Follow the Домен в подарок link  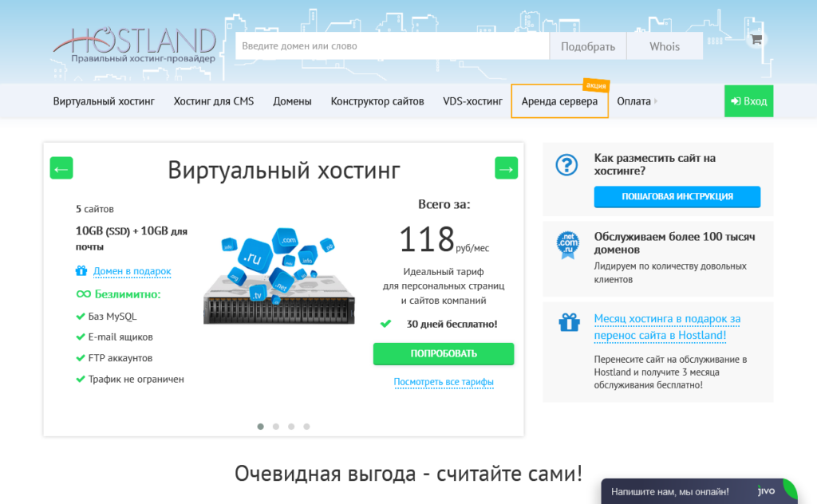tap(132, 271)
